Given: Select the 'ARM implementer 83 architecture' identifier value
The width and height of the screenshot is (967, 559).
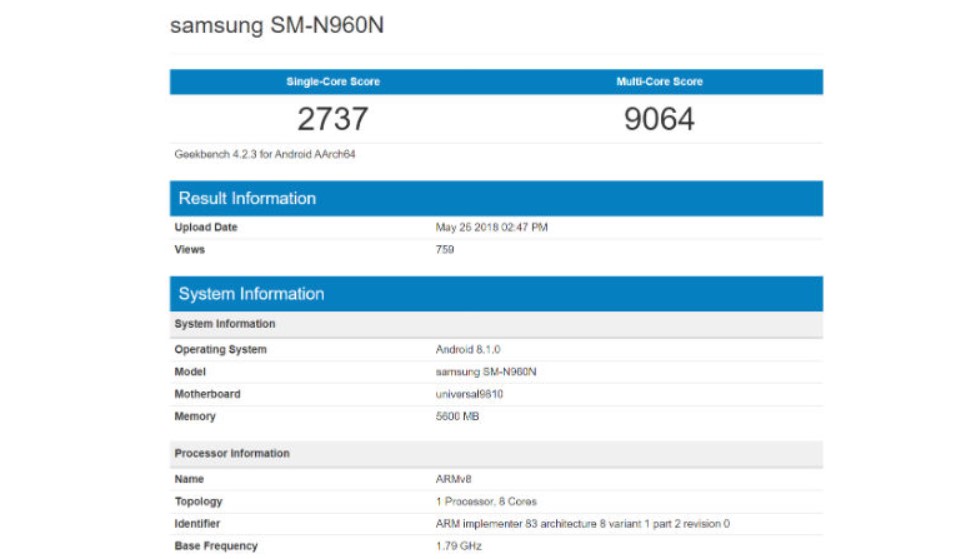Looking at the screenshot, I should coord(583,523).
